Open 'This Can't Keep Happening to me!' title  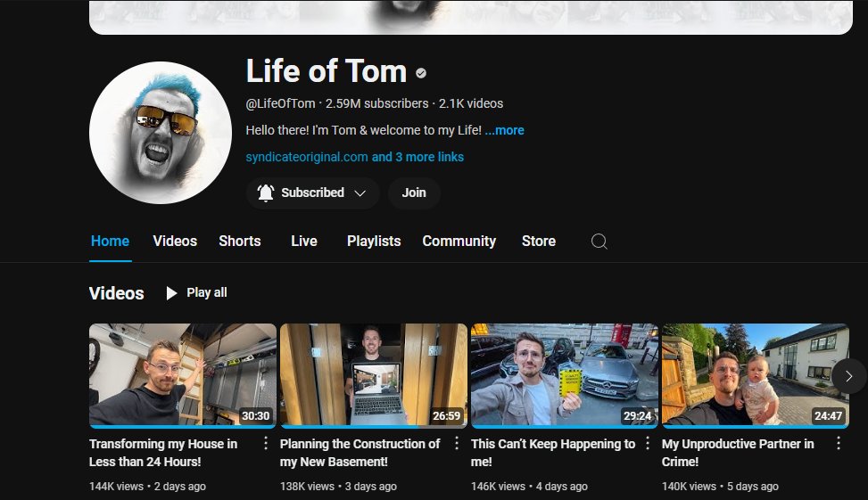pyautogui.click(x=553, y=453)
